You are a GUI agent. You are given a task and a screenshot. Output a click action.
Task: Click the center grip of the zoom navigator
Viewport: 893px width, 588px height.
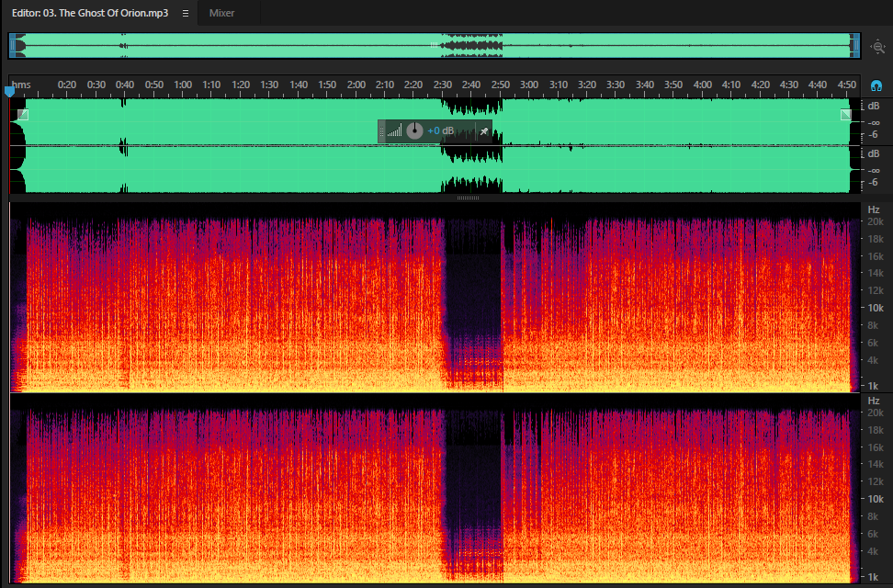(x=434, y=45)
